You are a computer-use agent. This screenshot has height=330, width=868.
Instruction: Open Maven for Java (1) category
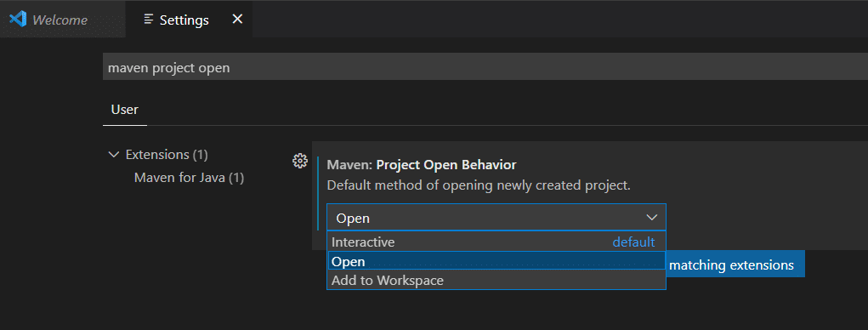(x=189, y=178)
